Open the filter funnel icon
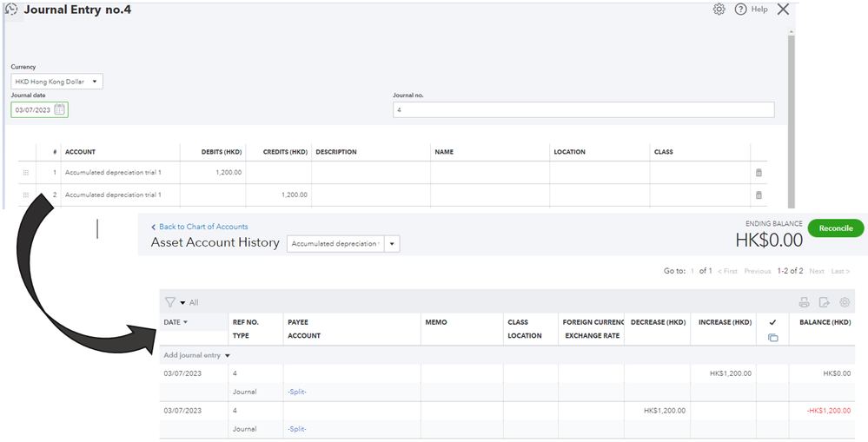Viewport: 868px width, 442px height. click(170, 302)
